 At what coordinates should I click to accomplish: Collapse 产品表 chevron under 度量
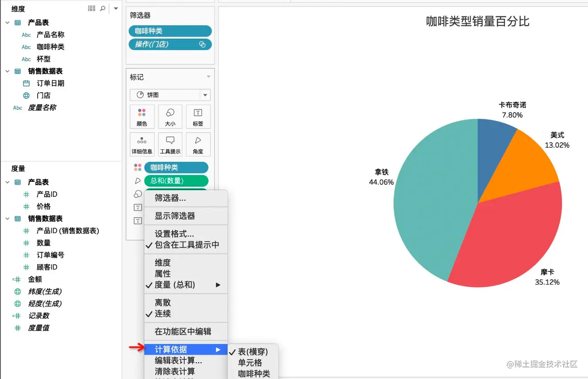point(8,182)
